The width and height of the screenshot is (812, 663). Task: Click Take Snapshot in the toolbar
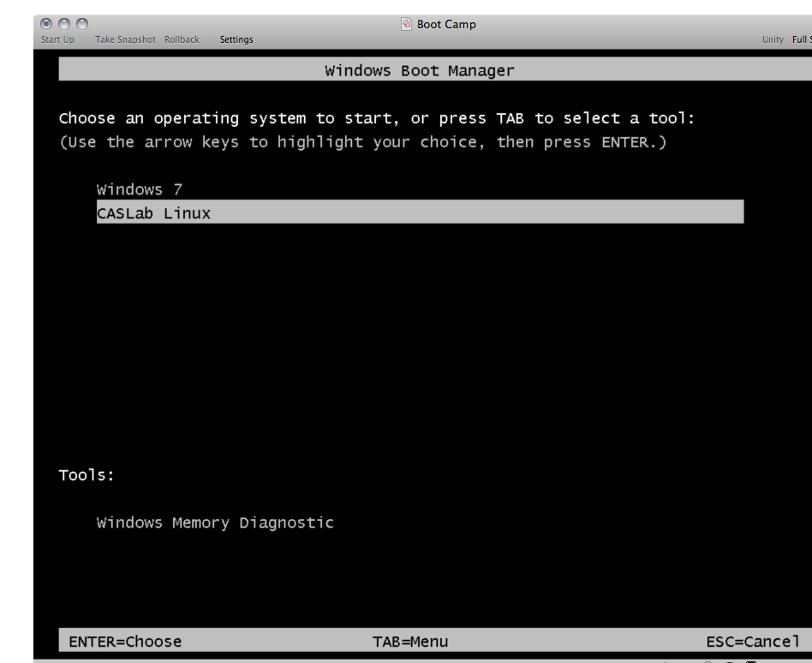[125, 40]
